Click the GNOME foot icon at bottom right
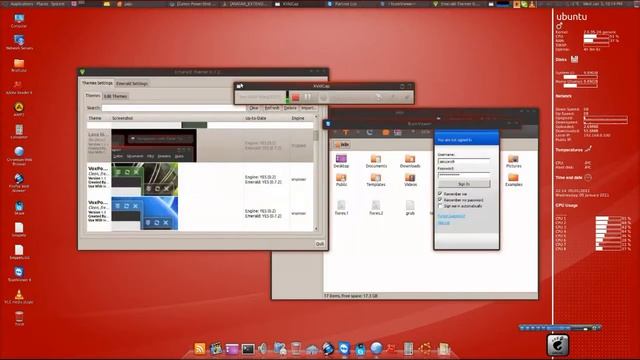 [x=558, y=345]
